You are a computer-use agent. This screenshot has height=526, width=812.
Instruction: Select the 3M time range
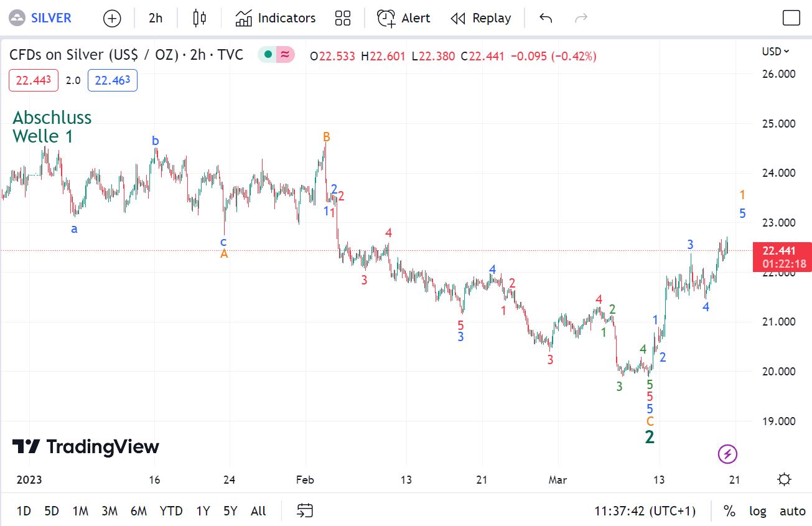point(110,511)
